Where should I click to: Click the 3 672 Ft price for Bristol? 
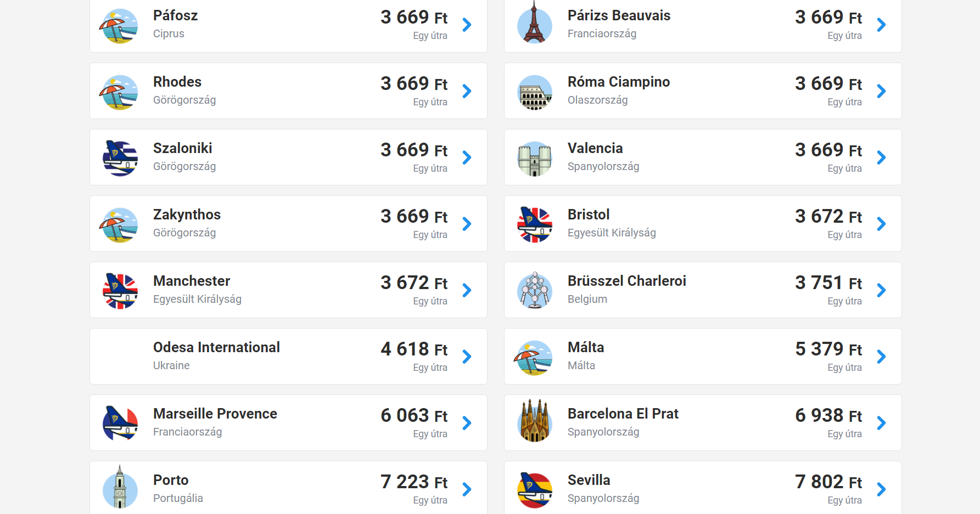coord(828,216)
